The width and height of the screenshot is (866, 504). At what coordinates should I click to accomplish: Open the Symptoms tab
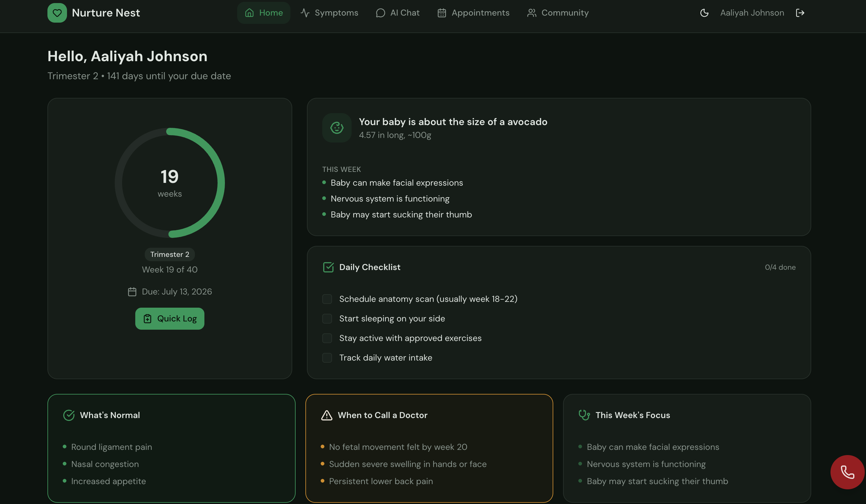pyautogui.click(x=329, y=13)
